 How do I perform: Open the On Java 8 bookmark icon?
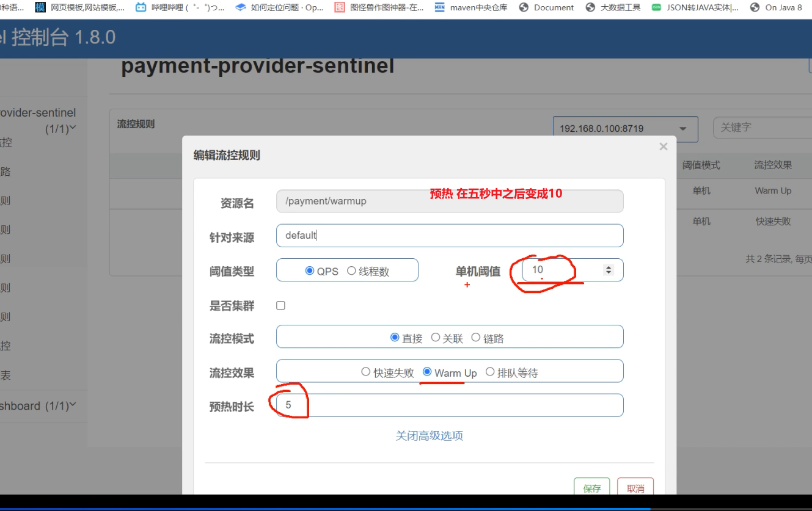[755, 7]
